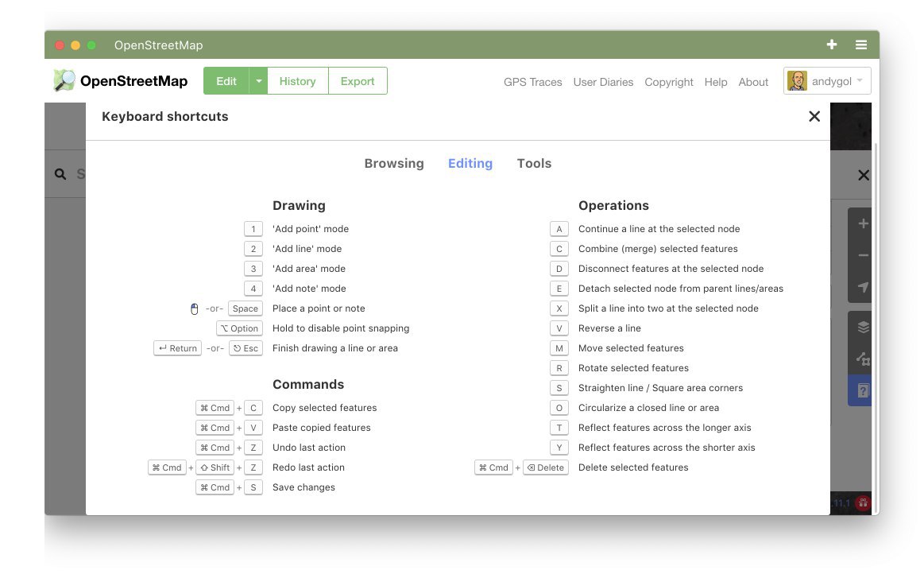Click 'Continue a line at the selected node'
This screenshot has height=574, width=924.
click(659, 229)
